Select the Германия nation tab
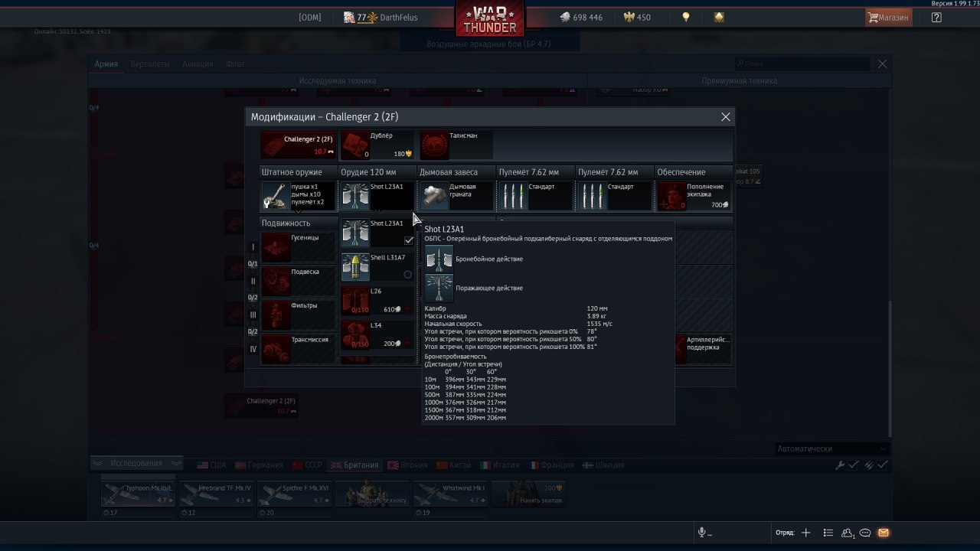 [x=259, y=465]
